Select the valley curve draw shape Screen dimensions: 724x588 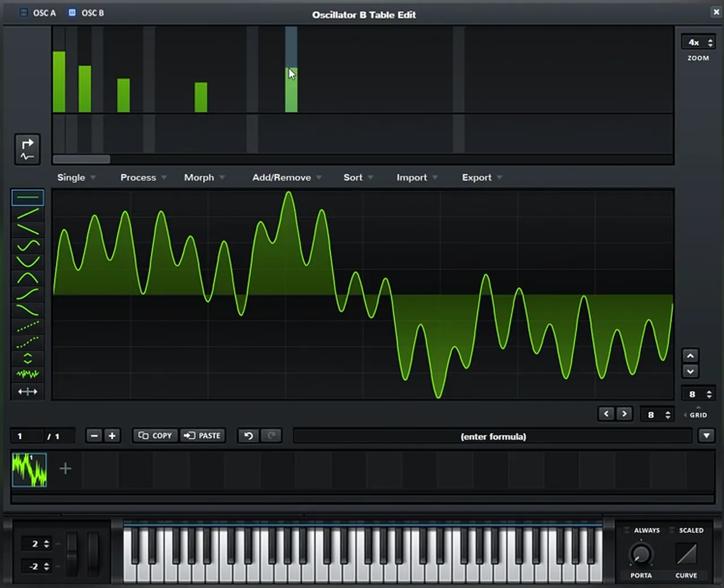(27, 261)
